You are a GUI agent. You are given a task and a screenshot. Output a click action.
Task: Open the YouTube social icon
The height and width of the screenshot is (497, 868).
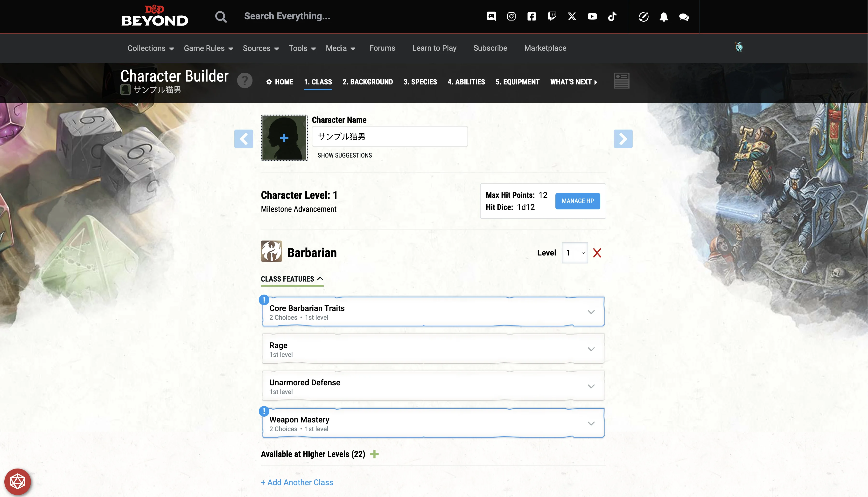point(592,16)
